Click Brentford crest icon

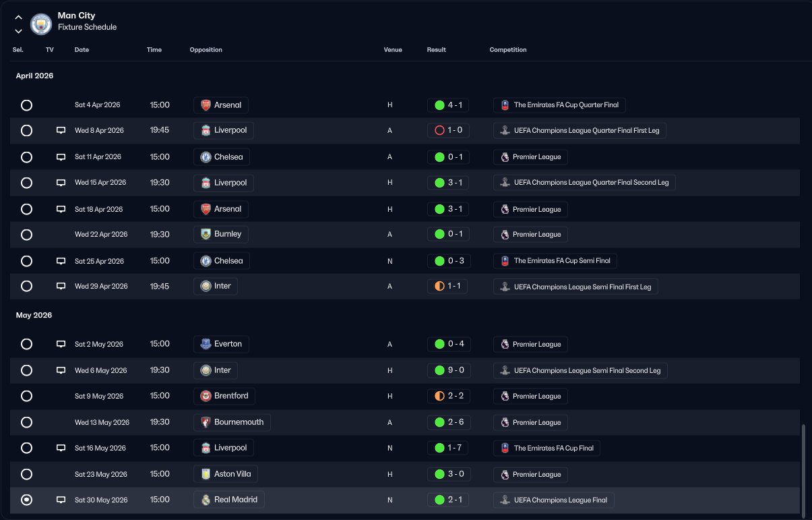pyautogui.click(x=206, y=396)
